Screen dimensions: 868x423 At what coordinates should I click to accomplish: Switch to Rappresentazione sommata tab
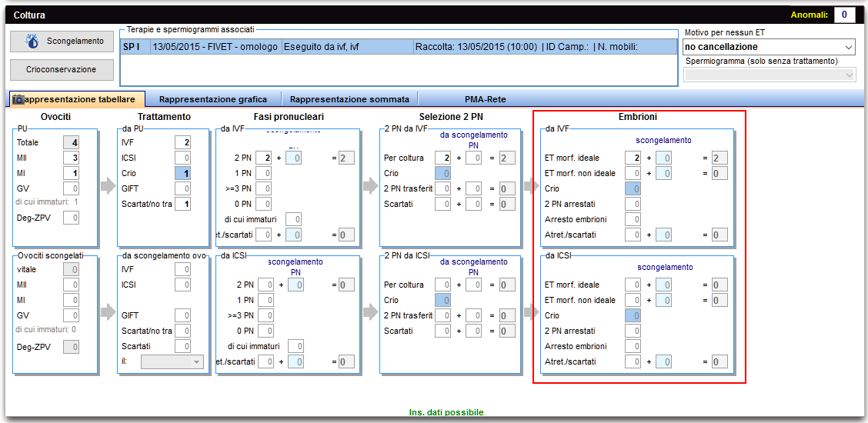pyautogui.click(x=350, y=99)
